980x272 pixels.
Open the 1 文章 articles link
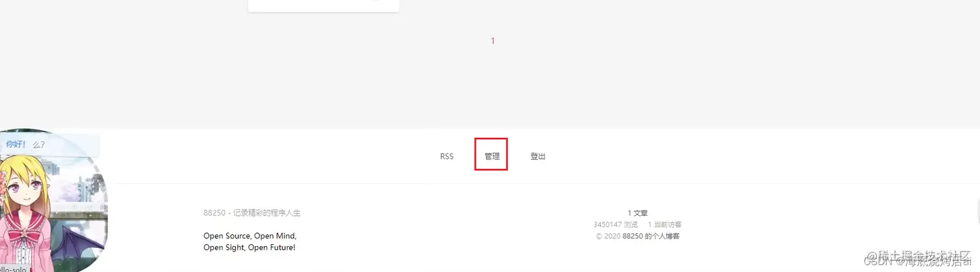(x=637, y=212)
